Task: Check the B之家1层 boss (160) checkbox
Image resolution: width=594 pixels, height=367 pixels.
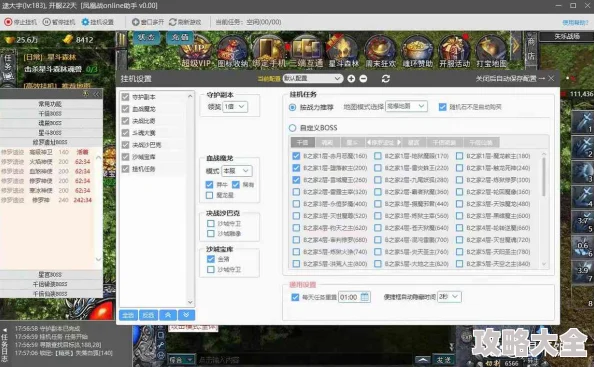Action: (296, 156)
